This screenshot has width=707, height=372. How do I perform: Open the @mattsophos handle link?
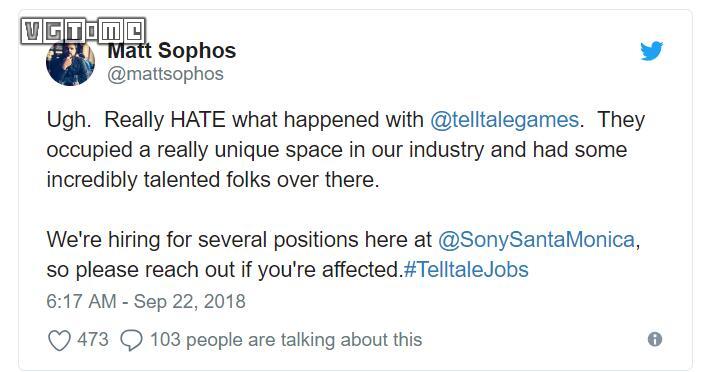[x=165, y=74]
